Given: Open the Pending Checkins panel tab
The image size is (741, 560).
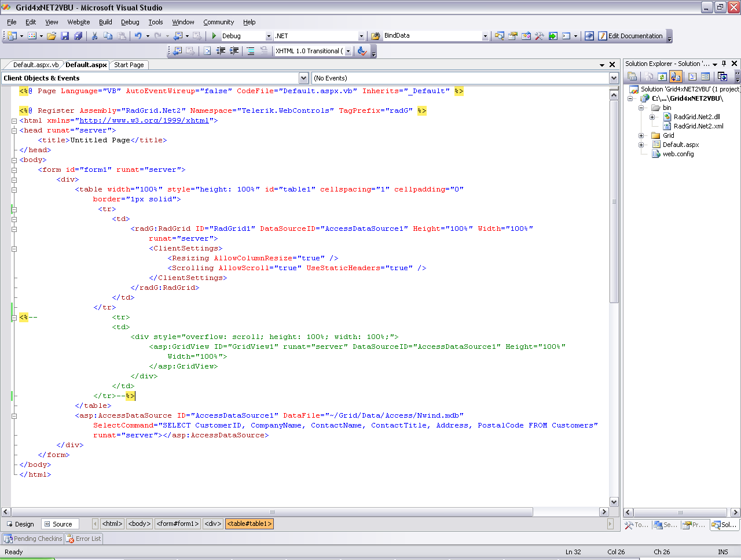Looking at the screenshot, I should tap(33, 539).
